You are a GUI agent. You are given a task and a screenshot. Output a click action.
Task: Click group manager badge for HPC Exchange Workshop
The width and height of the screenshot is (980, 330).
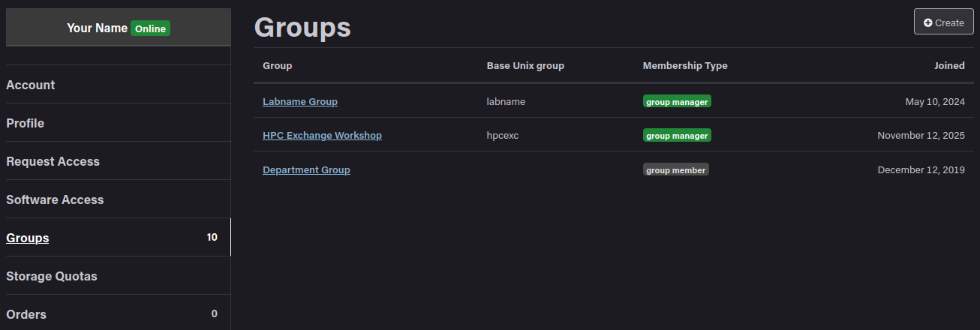(x=677, y=135)
